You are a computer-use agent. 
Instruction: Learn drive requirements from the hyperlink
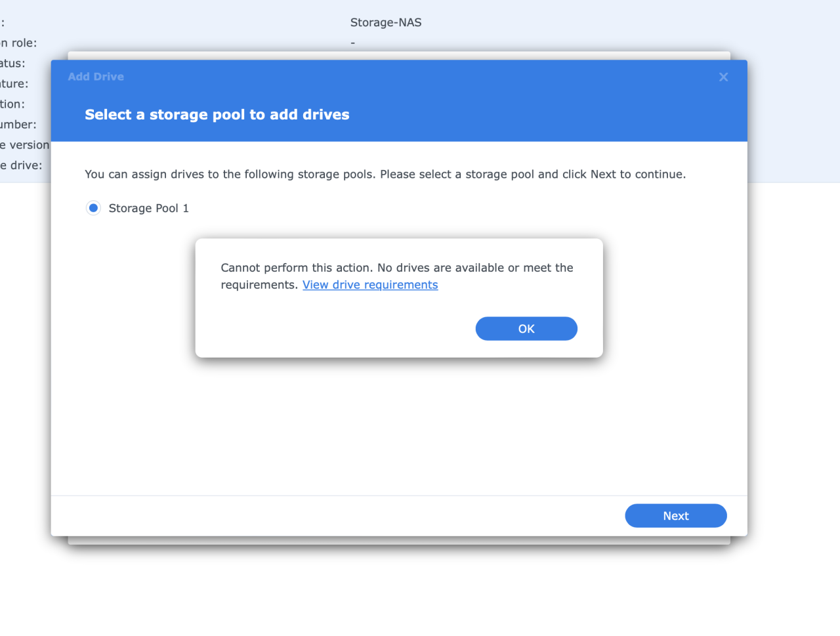370,284
